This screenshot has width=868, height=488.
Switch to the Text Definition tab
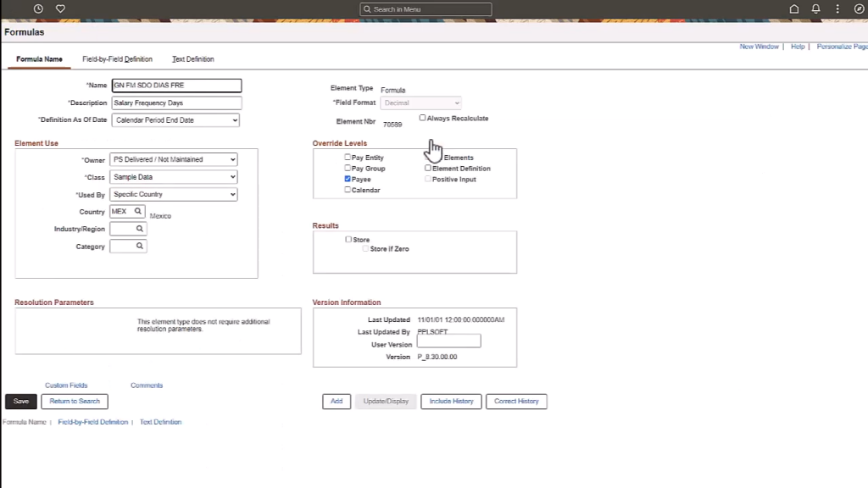point(192,59)
